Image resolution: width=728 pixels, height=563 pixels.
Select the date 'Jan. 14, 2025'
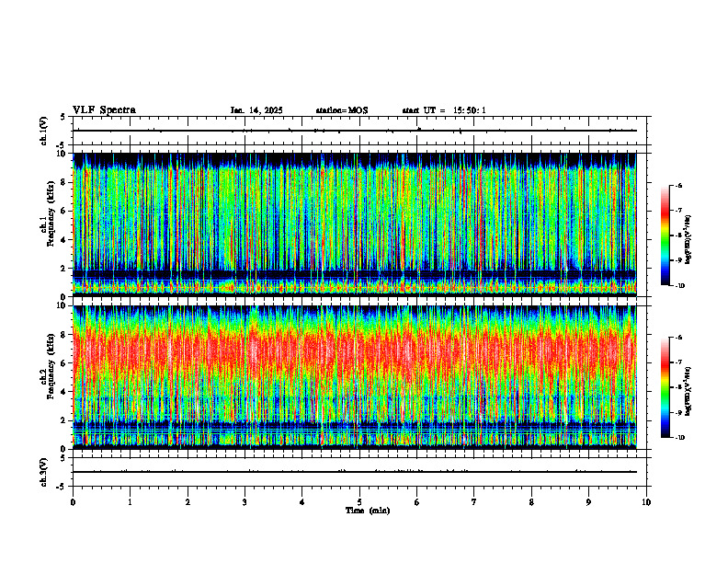point(256,110)
